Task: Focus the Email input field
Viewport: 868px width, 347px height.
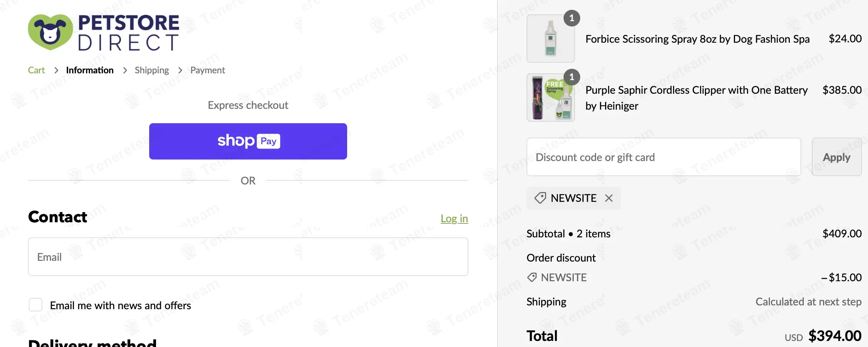Action: coord(248,257)
